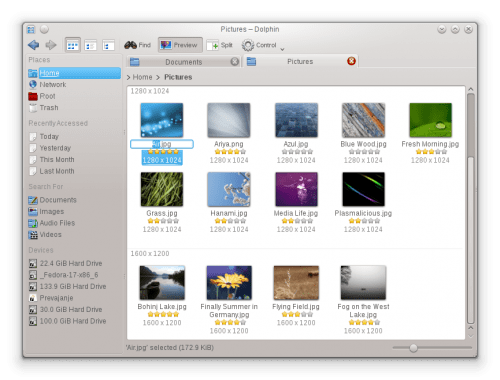Set the star rating for Azul.jpg
The width and height of the screenshot is (500, 380).
click(x=296, y=152)
